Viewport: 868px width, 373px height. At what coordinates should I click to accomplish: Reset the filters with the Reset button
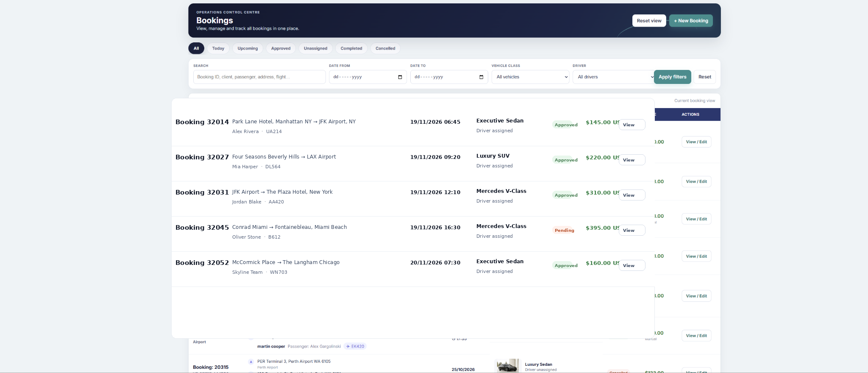705,77
